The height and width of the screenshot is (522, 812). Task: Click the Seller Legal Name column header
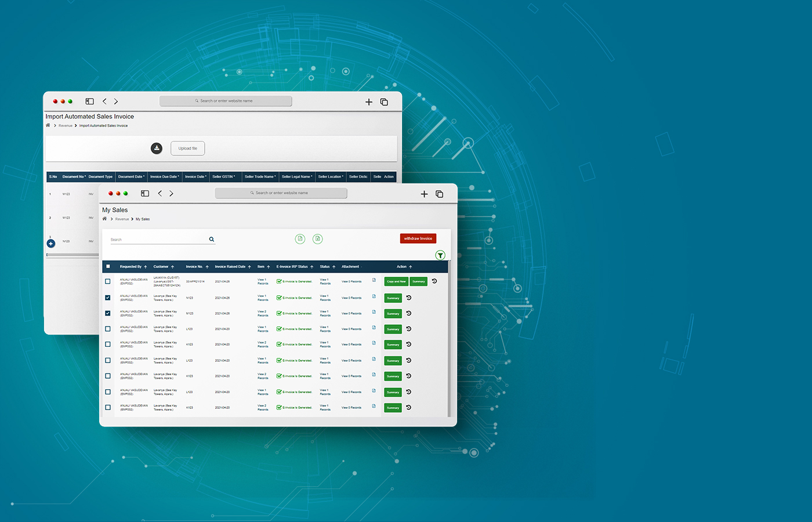[x=297, y=176]
